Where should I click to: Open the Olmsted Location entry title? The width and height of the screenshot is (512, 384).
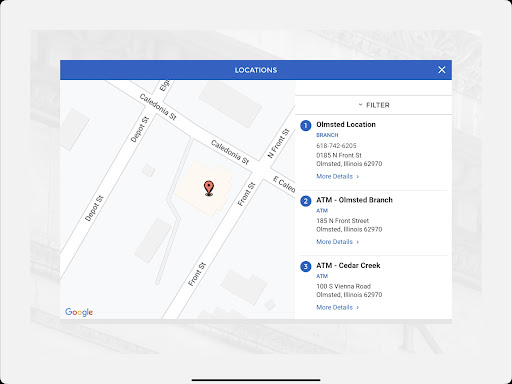pos(346,124)
